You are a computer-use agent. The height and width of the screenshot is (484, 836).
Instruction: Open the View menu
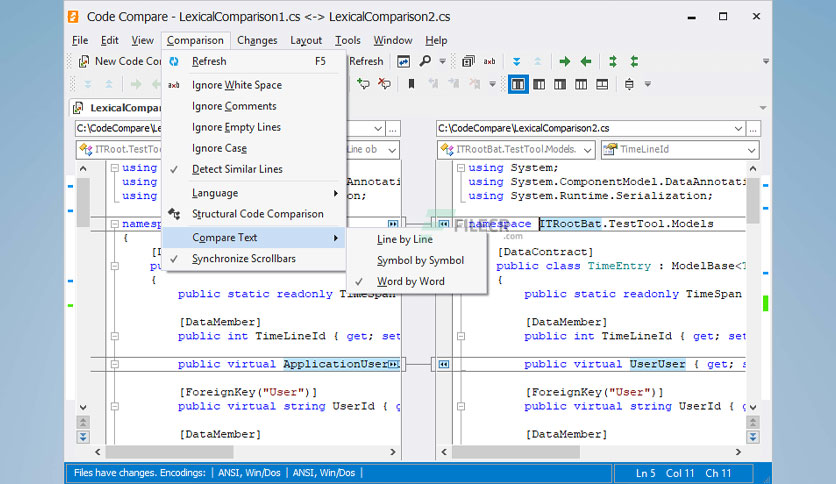click(142, 41)
